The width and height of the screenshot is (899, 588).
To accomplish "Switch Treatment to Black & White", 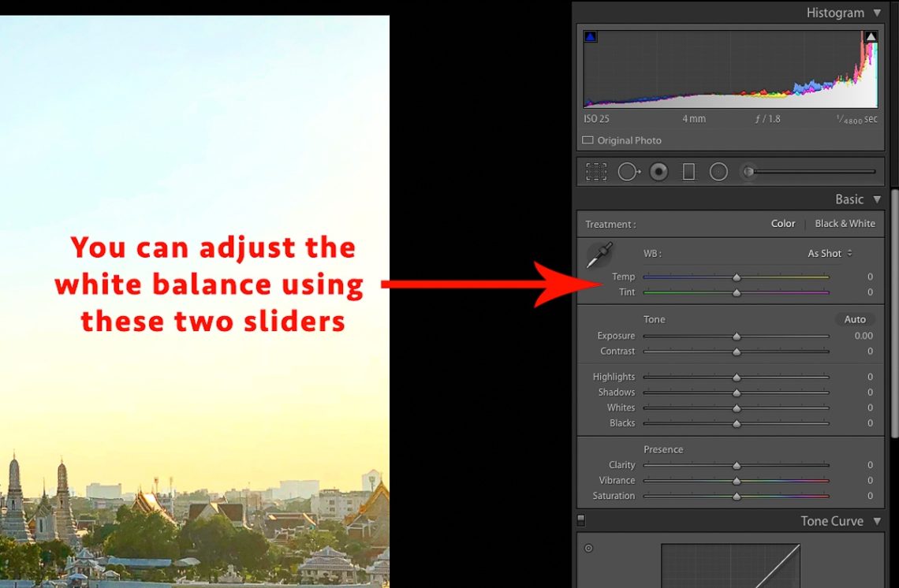I will [845, 224].
